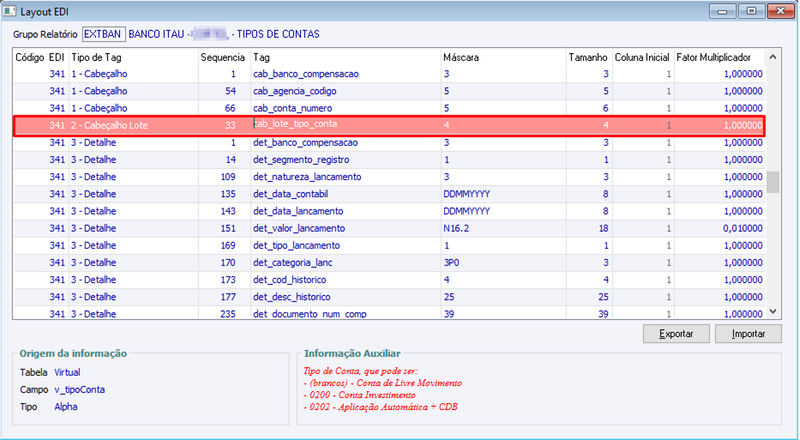Click the Tipo de Tag column header

pos(133,57)
